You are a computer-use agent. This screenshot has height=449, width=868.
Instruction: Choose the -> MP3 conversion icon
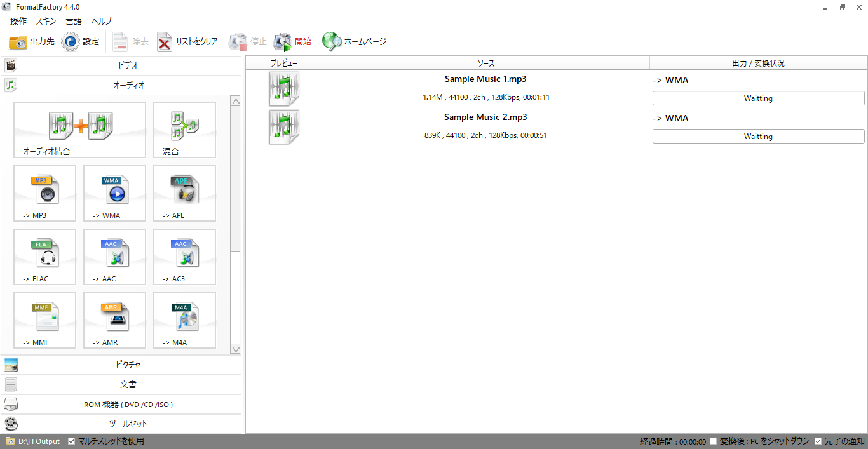pyautogui.click(x=44, y=194)
